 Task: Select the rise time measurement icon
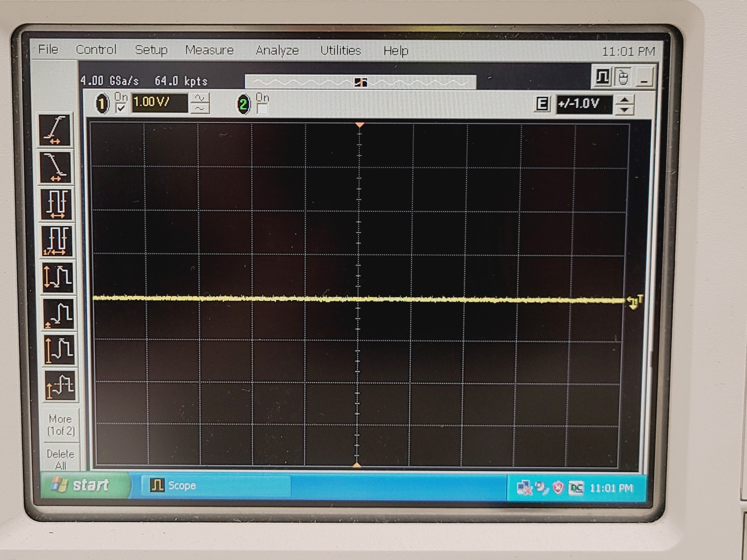(55, 130)
